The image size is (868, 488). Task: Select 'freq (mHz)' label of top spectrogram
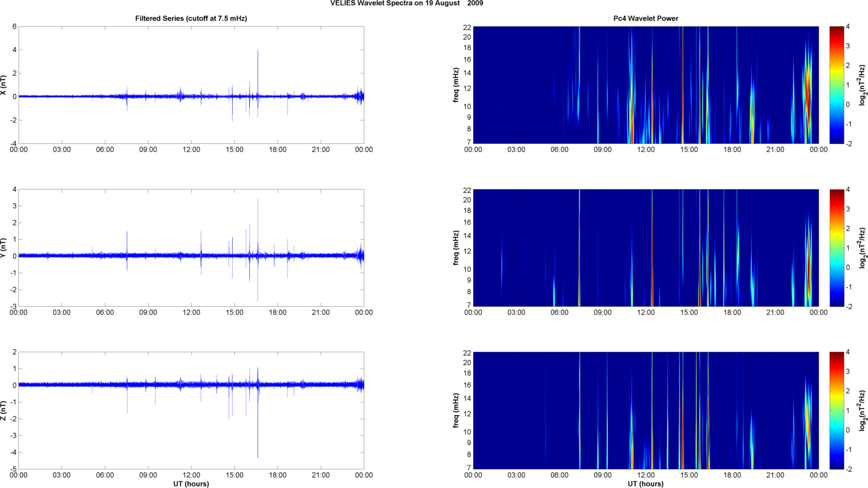coord(456,85)
